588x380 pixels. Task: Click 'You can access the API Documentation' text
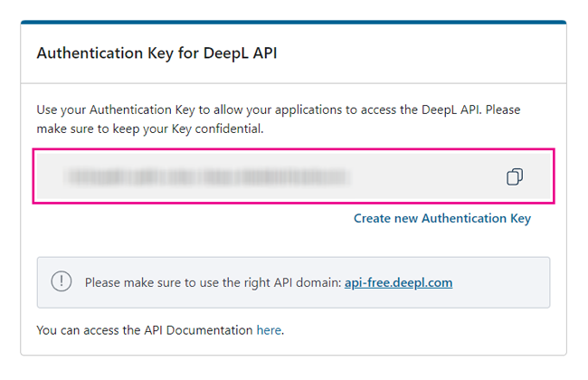pos(145,330)
